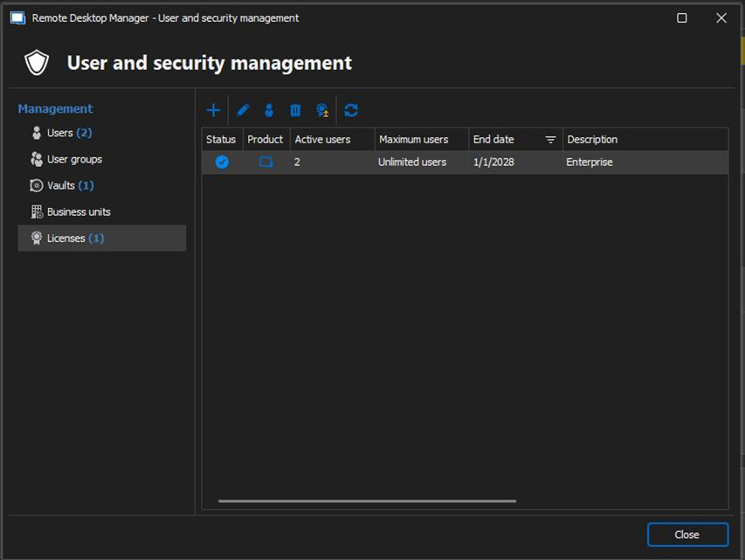
Task: Open the End date column filter
Action: [550, 140]
